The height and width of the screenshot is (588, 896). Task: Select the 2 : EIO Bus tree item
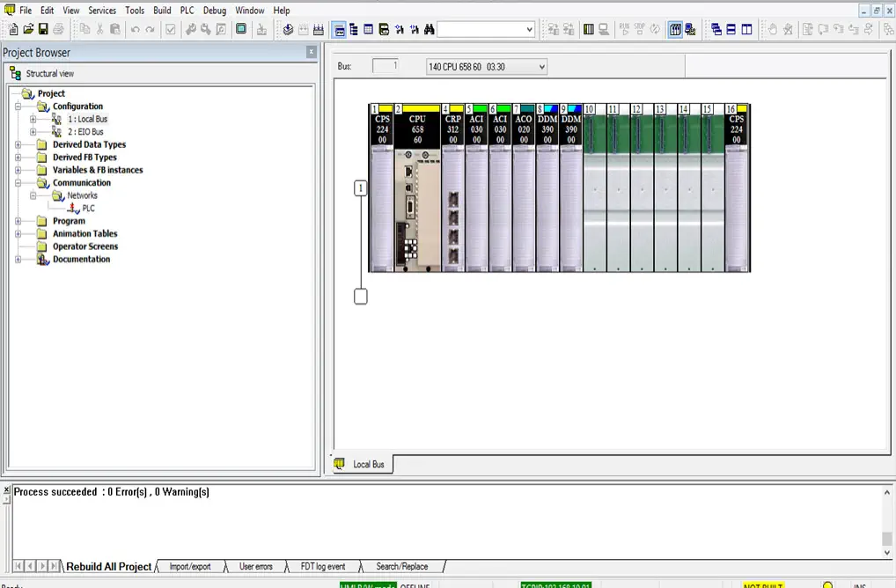(85, 132)
